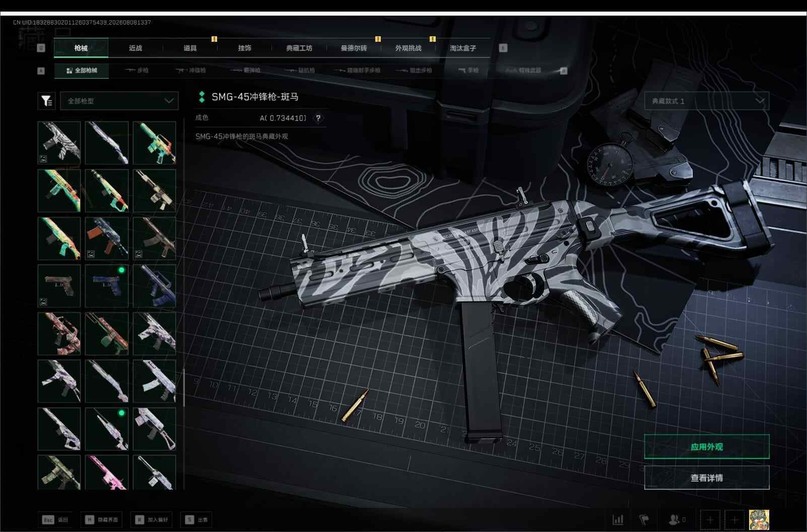Open the 典藏款式 1 style dropdown
Image resolution: width=807 pixels, height=532 pixels.
tap(707, 101)
